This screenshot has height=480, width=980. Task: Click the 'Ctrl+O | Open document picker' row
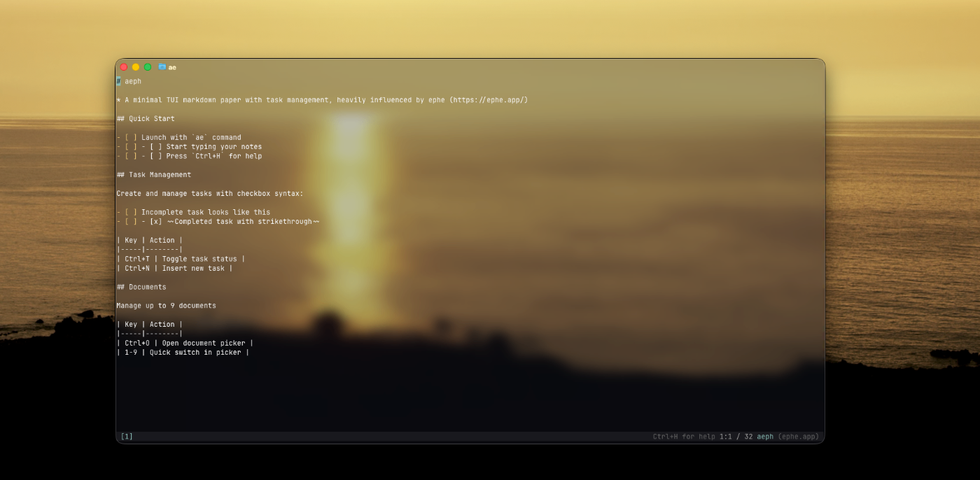click(x=185, y=344)
